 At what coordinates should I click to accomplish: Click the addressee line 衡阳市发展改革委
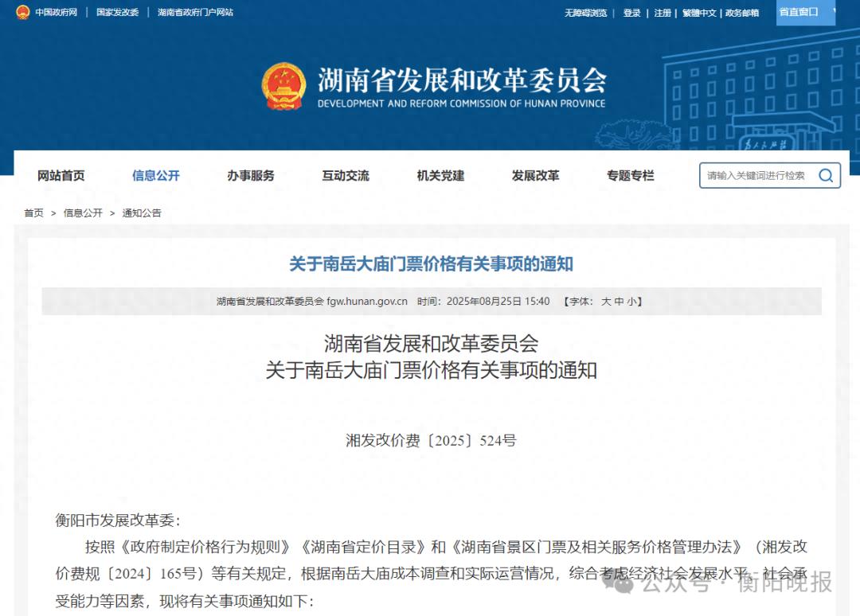click(x=117, y=520)
